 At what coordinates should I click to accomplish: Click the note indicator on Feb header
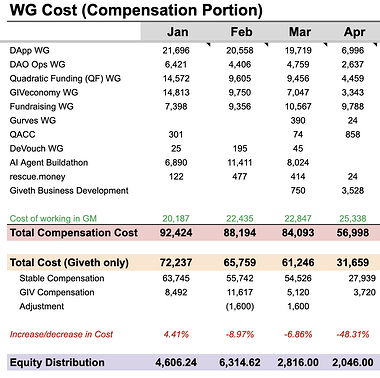pyautogui.click(x=267, y=44)
